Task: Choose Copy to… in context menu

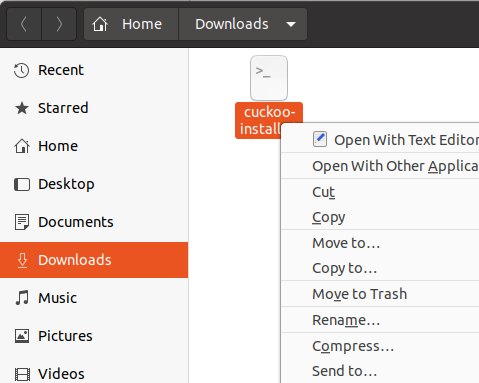Action: tap(380, 268)
